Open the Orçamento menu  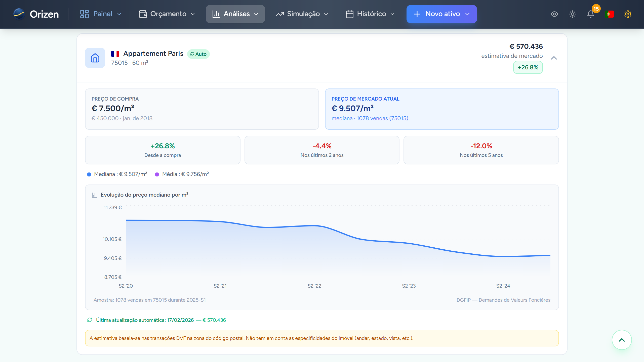pos(167,14)
